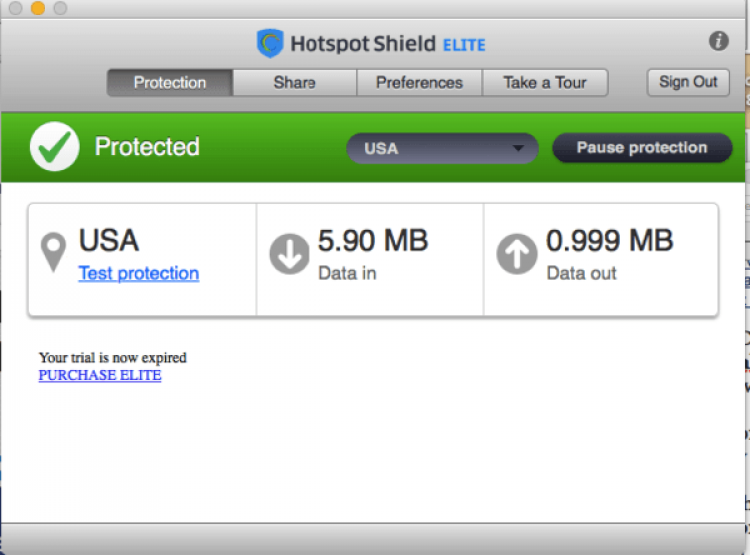Viewport: 750px width, 555px height.
Task: Click the 0.999 MB data out value
Action: 609,240
